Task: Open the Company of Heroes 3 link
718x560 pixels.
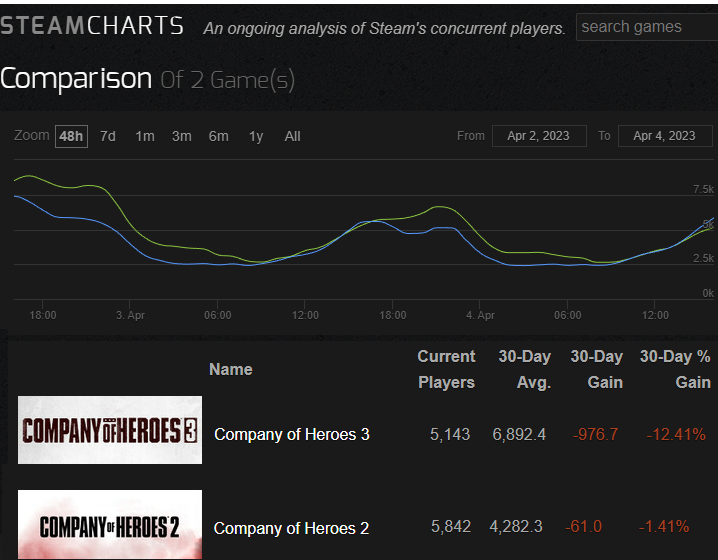Action: [291, 434]
